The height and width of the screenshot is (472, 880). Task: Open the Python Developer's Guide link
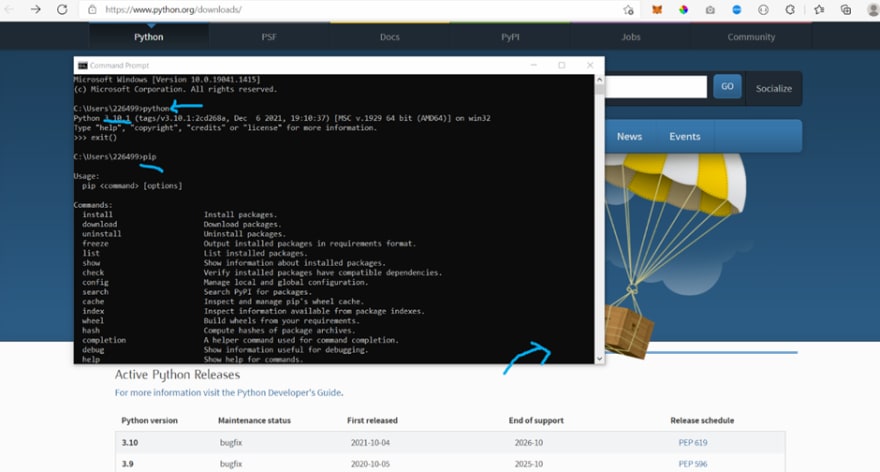[x=289, y=393]
